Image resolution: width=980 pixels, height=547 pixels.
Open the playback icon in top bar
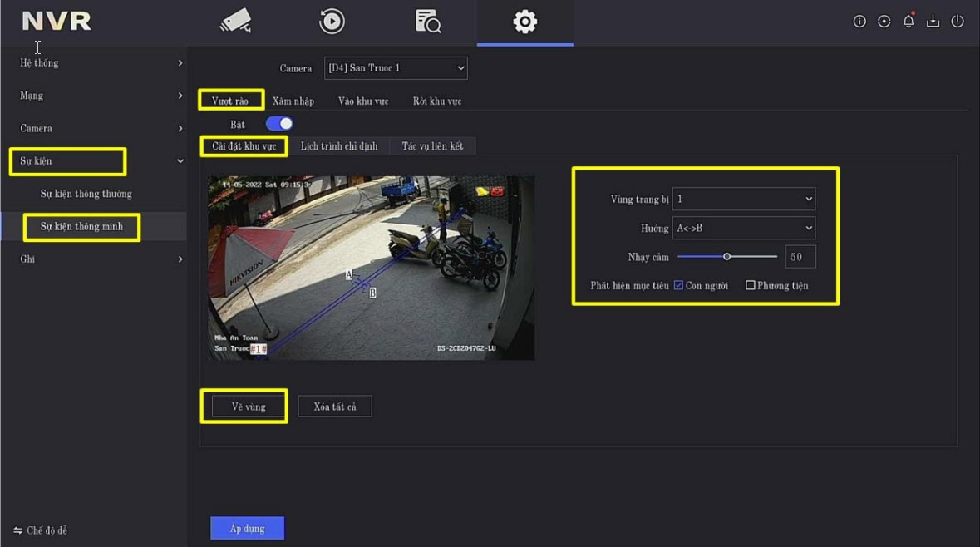click(332, 22)
